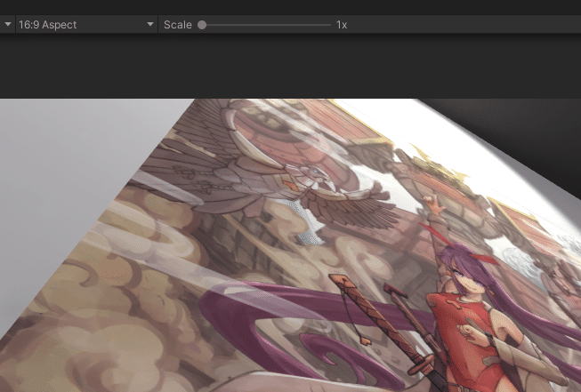Open the display dropdown left of 16:9 Aspect
Screen dimensions: 581x392
pyautogui.click(x=7, y=24)
